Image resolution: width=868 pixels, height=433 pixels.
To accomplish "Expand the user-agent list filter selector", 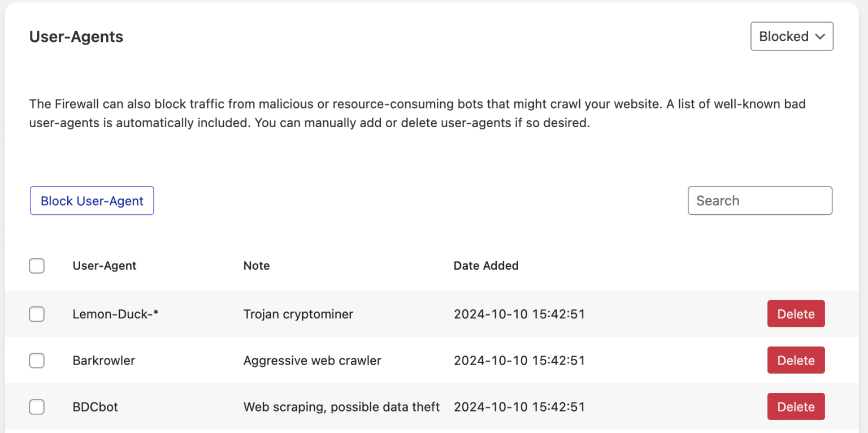I will 791,36.
